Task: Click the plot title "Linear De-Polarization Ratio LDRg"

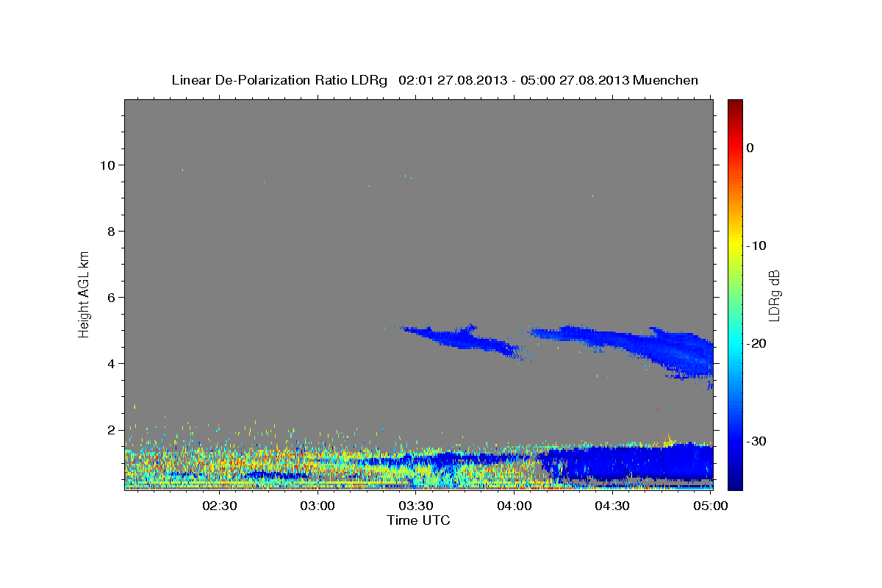Action: (x=279, y=80)
